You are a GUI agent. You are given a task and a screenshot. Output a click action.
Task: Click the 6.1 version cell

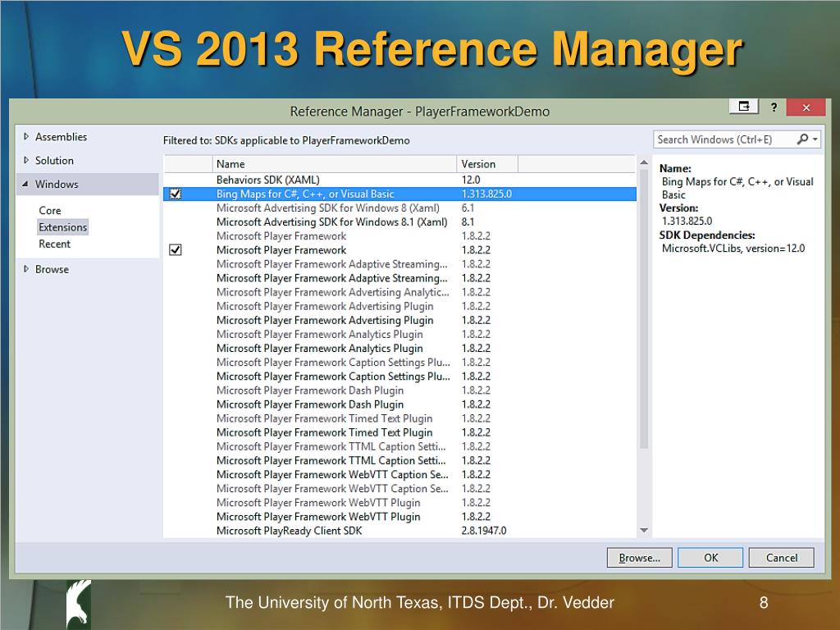coord(468,208)
